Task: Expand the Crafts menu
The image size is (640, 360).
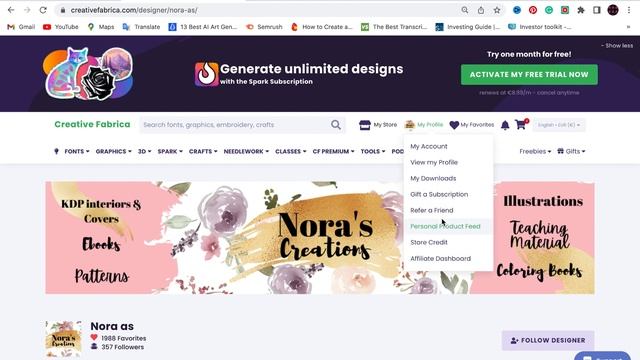Action: (203, 151)
